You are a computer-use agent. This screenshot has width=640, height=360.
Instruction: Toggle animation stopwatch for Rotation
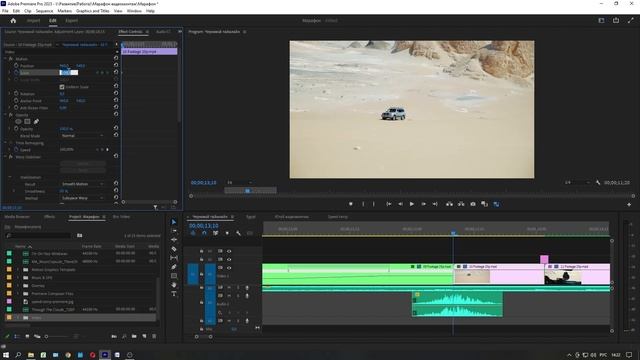coord(16,93)
